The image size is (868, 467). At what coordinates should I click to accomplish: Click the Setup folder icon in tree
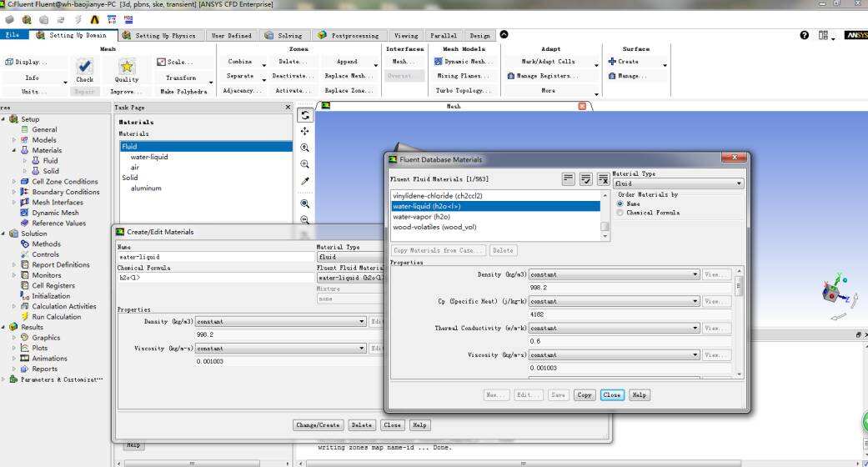[14, 119]
